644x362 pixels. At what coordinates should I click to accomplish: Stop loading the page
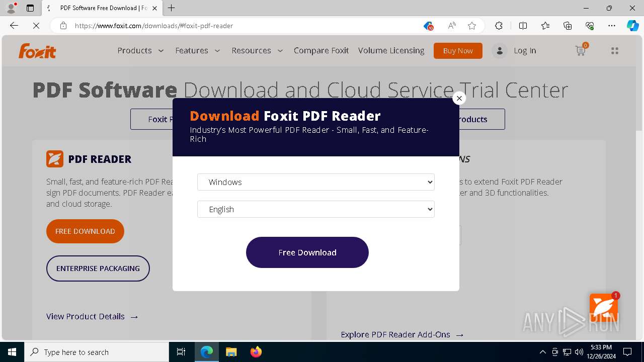(36, 26)
